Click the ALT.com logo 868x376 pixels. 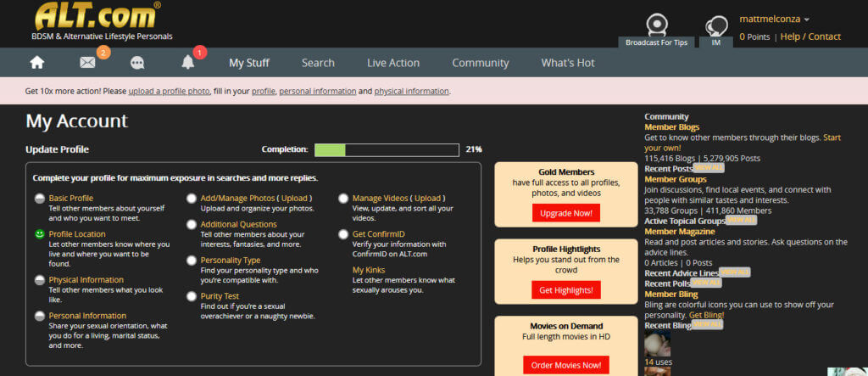97,17
